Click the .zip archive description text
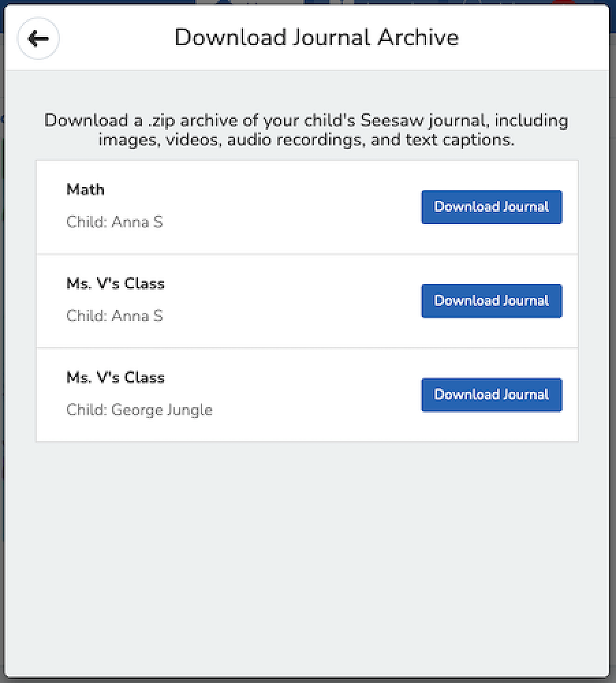This screenshot has height=683, width=616. click(x=306, y=131)
